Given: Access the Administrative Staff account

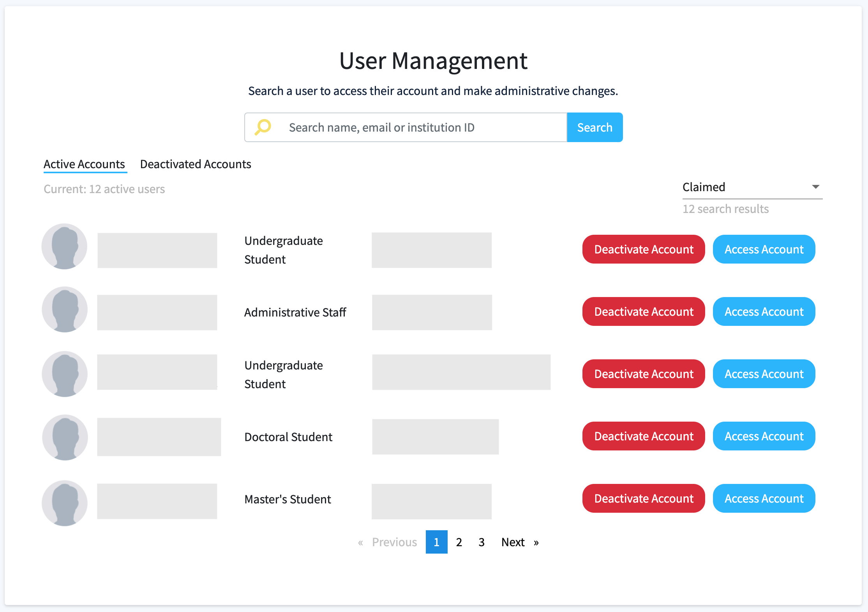Looking at the screenshot, I should pyautogui.click(x=764, y=311).
